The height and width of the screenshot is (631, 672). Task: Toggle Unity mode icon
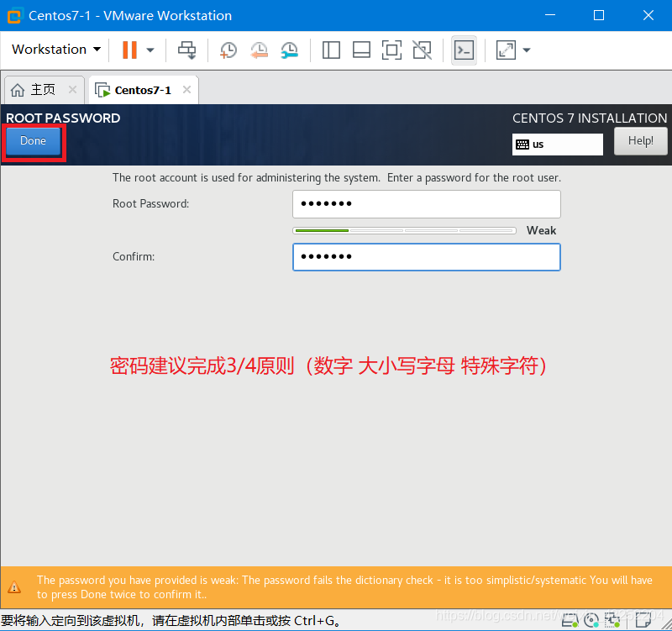tap(423, 50)
